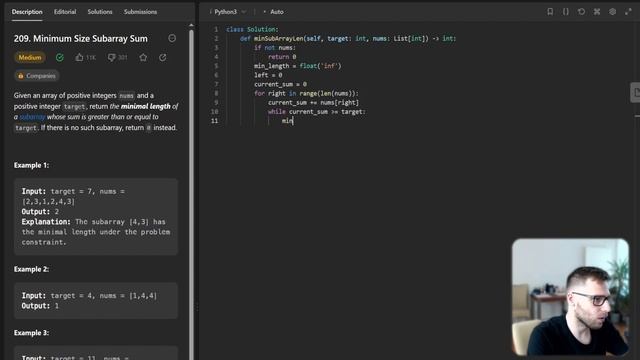Show the Companies tag list
The width and height of the screenshot is (640, 360).
click(x=37, y=76)
